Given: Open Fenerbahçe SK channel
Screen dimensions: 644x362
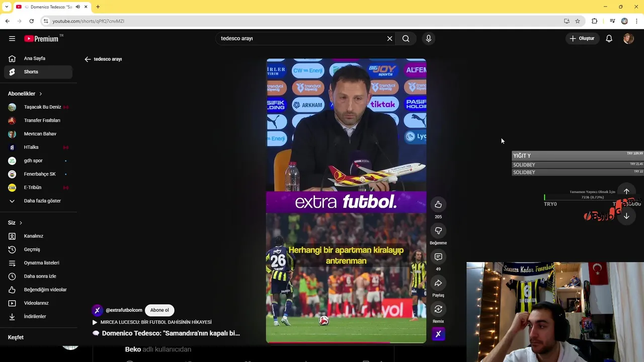Looking at the screenshot, I should pos(38,174).
